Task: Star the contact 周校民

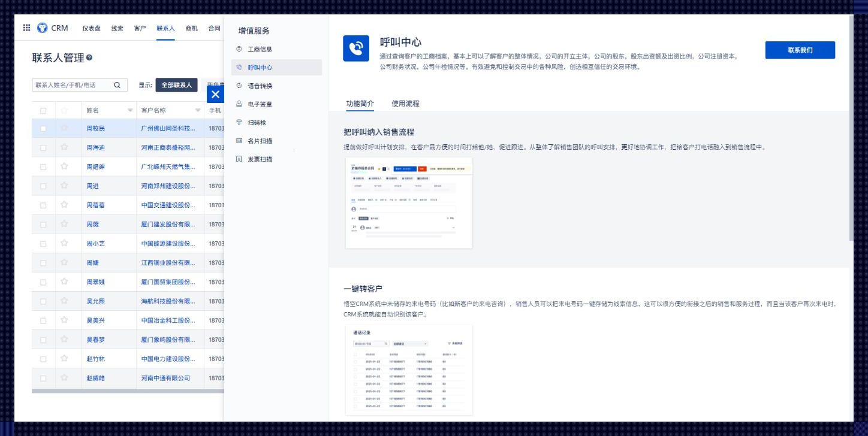Action: pyautogui.click(x=64, y=129)
